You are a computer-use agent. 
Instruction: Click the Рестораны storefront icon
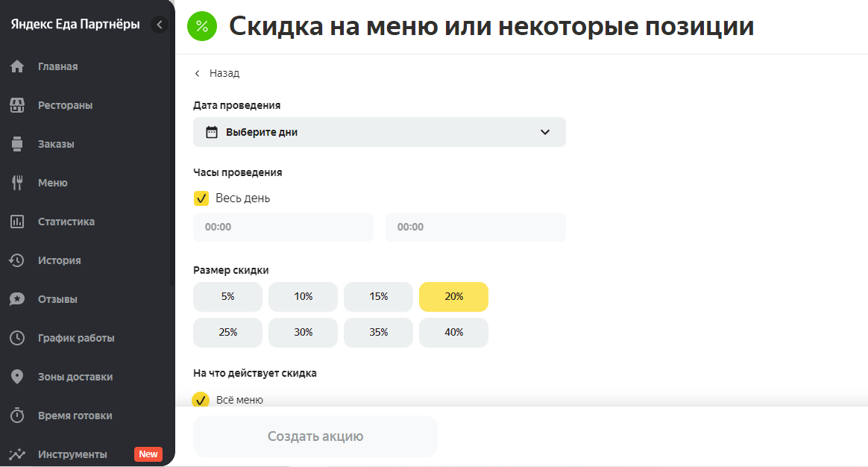pyautogui.click(x=17, y=105)
